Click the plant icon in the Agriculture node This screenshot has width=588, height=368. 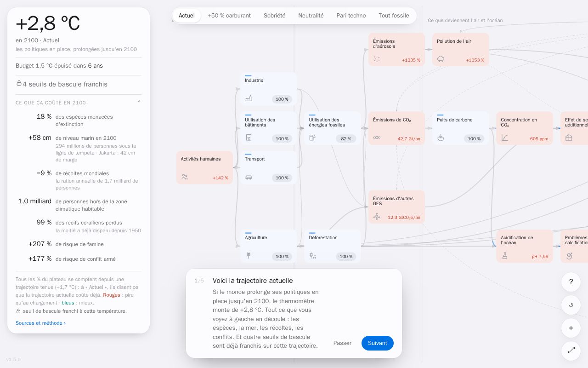click(249, 256)
